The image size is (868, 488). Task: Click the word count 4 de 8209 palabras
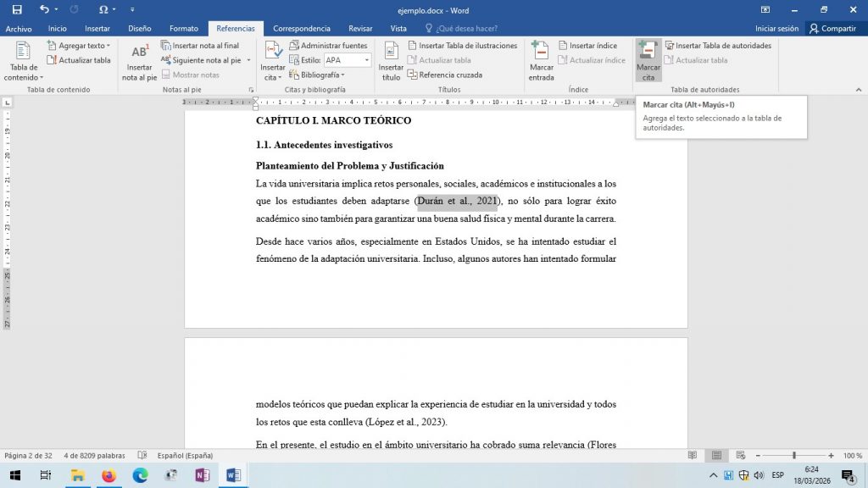[94, 455]
